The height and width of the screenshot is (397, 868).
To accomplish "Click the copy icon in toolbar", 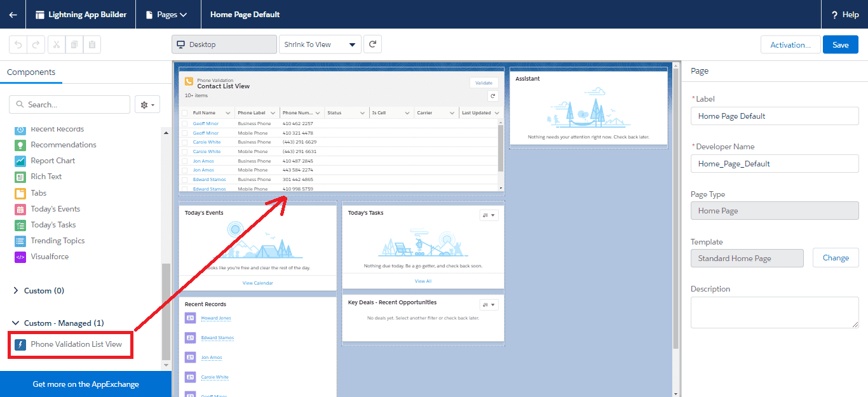I will (74, 44).
